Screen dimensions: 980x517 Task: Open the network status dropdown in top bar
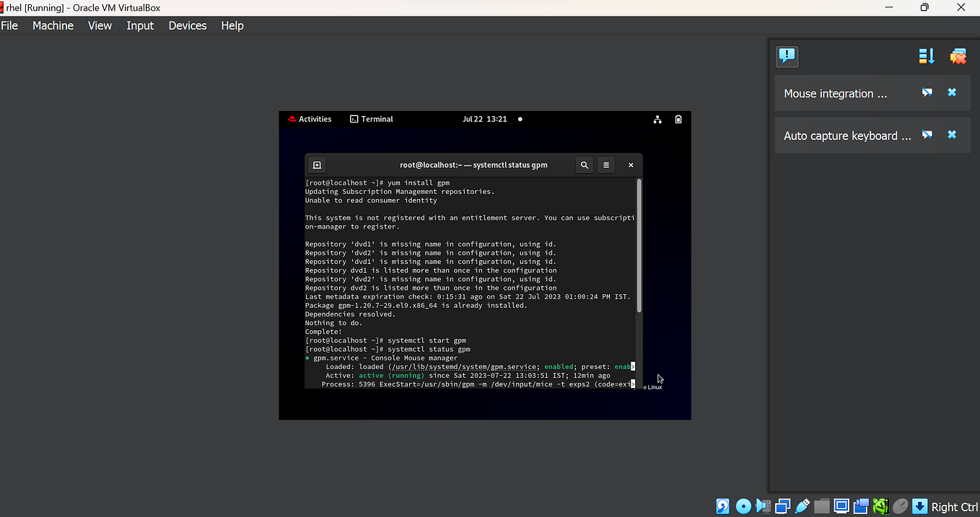pyautogui.click(x=657, y=119)
